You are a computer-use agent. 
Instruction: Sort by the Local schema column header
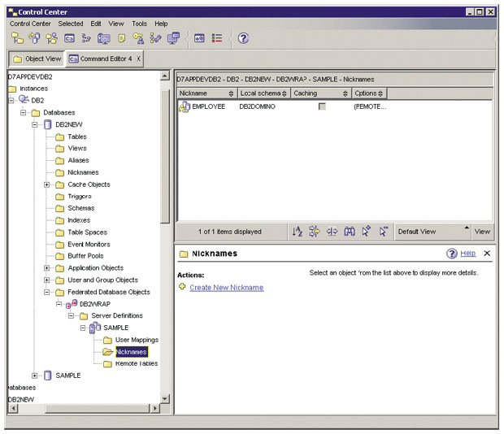click(x=263, y=93)
